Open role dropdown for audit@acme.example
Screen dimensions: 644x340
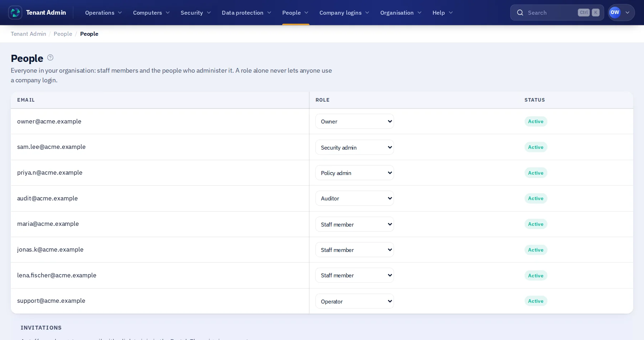click(355, 198)
